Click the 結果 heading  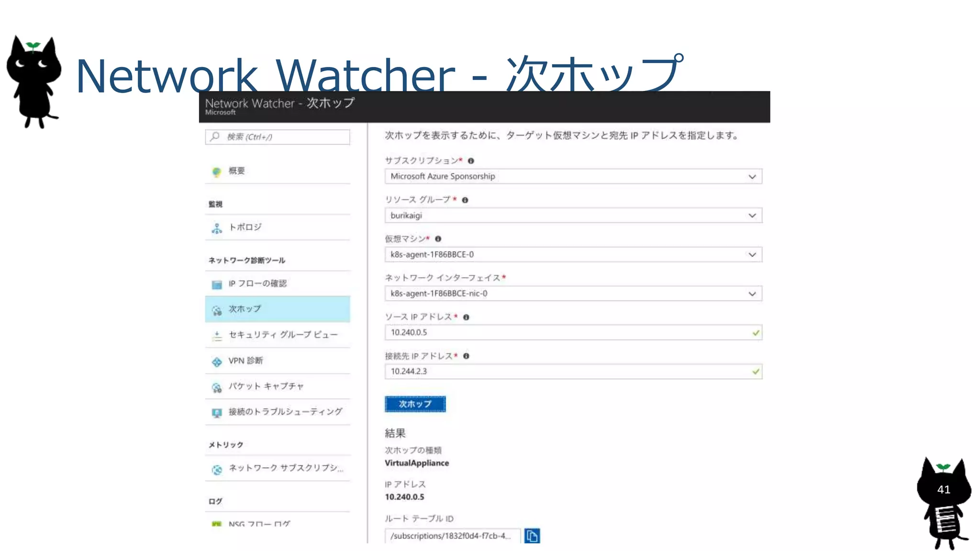pos(395,433)
